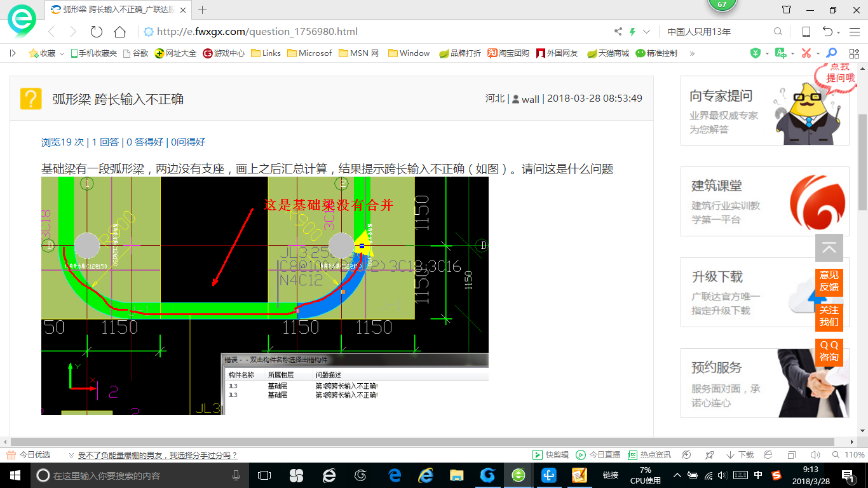Click the undo close tab icon
The height and width of the screenshot is (488, 868).
827,32
